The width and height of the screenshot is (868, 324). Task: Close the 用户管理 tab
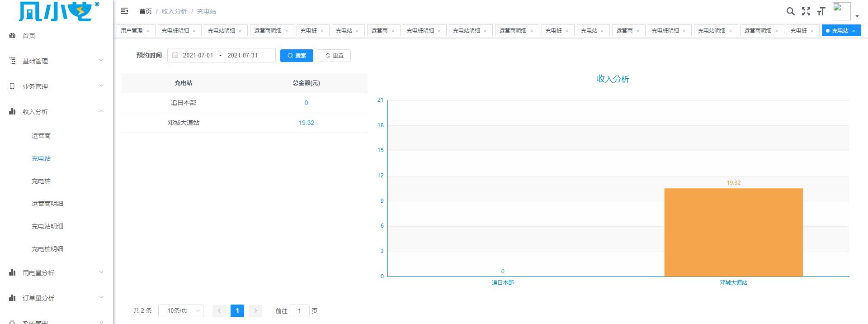pyautogui.click(x=148, y=31)
